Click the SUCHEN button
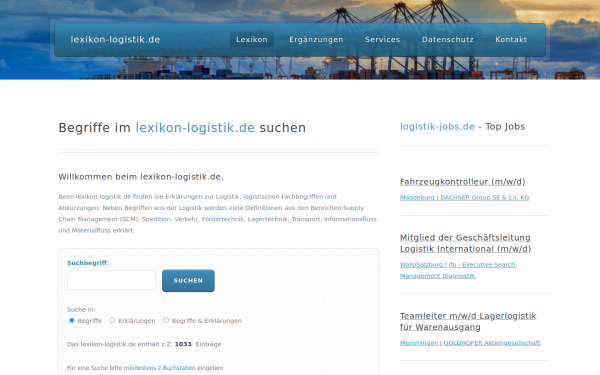This screenshot has width=600, height=375. coord(188,280)
